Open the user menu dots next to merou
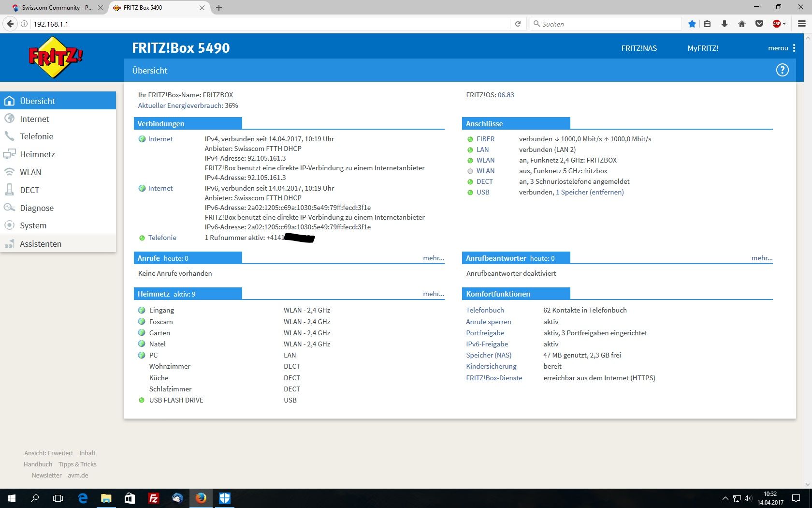Image resolution: width=812 pixels, height=508 pixels. click(794, 48)
